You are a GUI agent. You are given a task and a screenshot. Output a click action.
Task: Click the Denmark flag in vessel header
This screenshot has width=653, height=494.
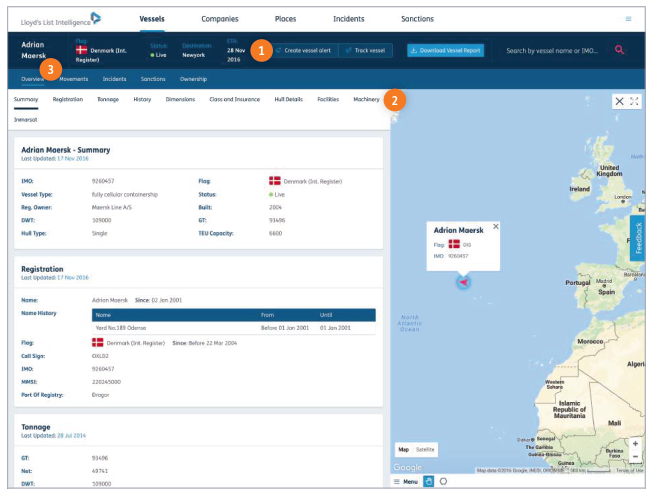pyautogui.click(x=81, y=50)
